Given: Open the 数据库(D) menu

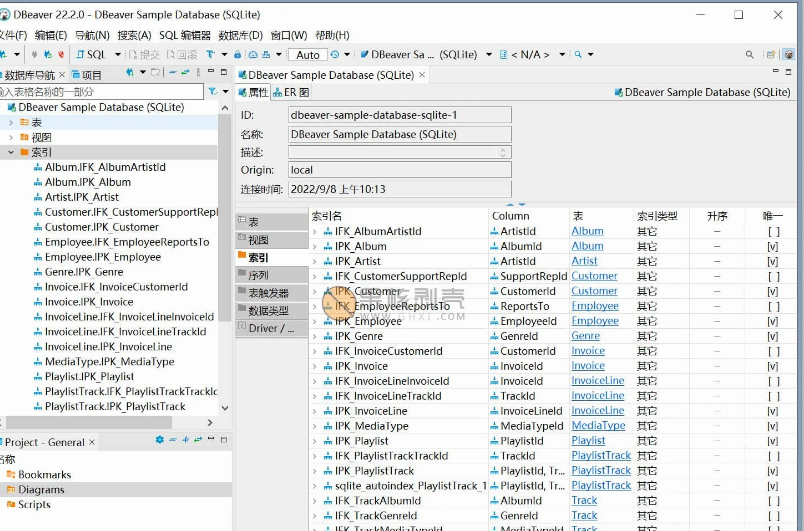Looking at the screenshot, I should [x=240, y=35].
